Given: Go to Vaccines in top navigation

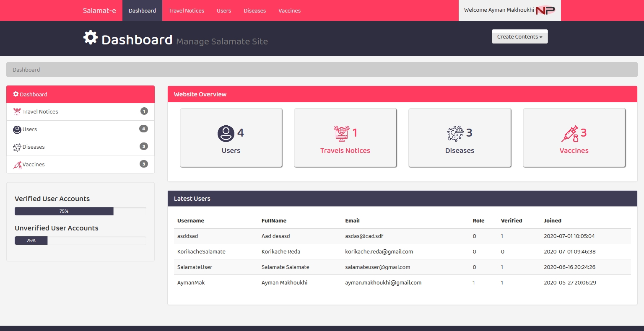Looking at the screenshot, I should pos(289,10).
